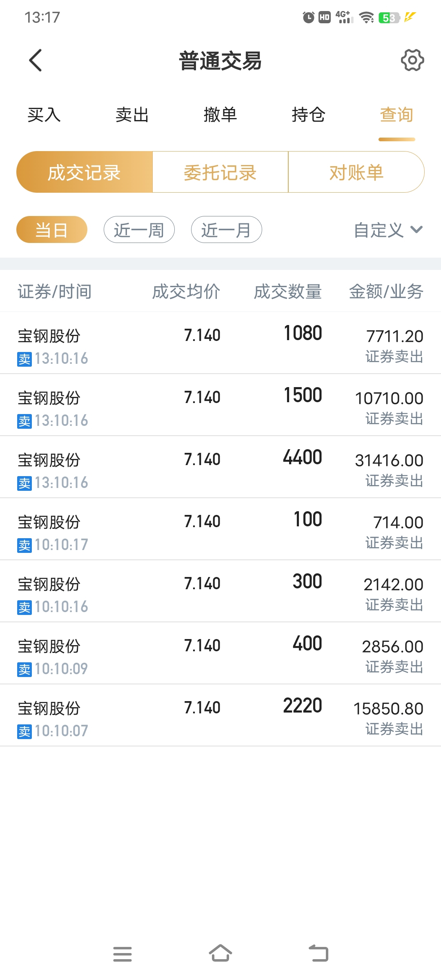Image resolution: width=441 pixels, height=980 pixels.
Task: Open the 对账单 segment
Action: [356, 172]
